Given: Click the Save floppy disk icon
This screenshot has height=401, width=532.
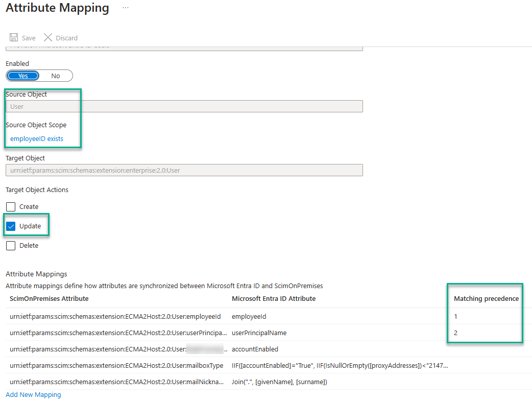Looking at the screenshot, I should 14,38.
